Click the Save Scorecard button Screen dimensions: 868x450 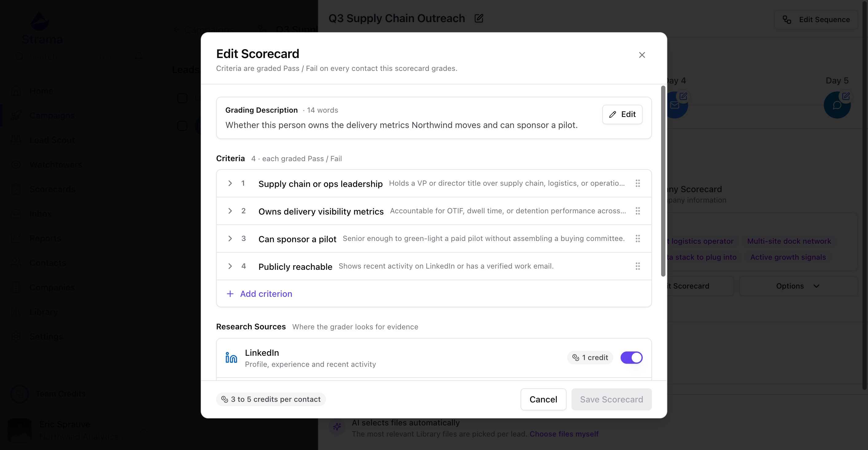coord(611,399)
